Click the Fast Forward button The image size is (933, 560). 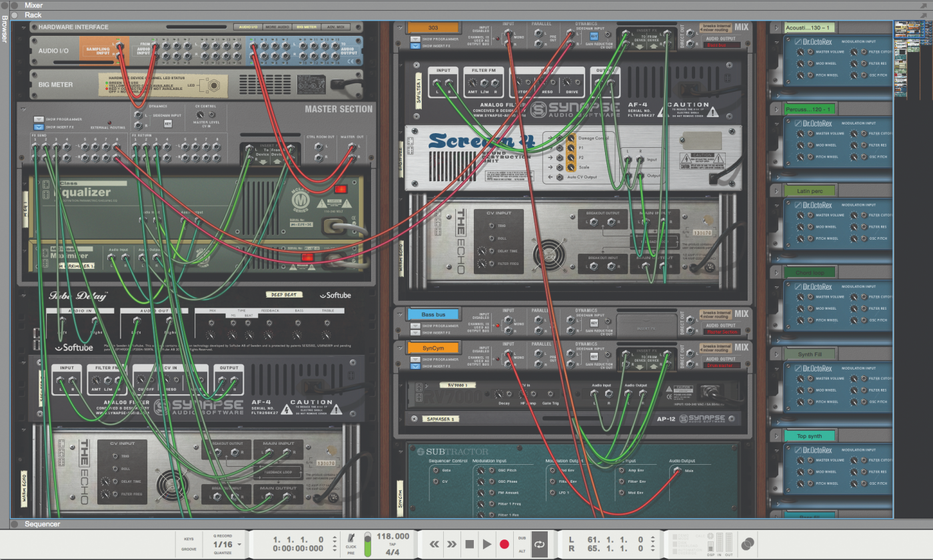[x=452, y=544]
